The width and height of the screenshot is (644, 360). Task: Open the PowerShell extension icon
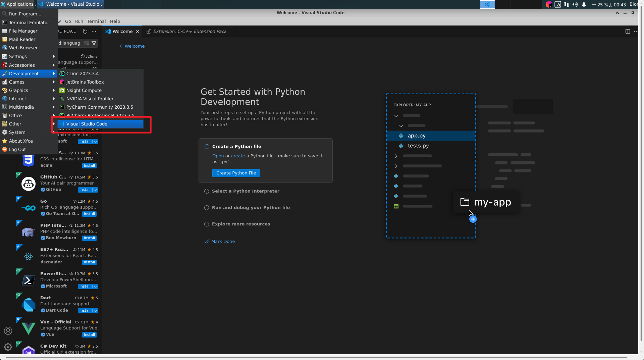coord(29,280)
